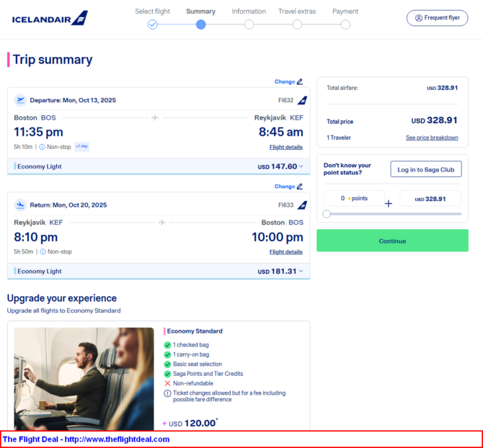Screen dimensions: 483x448
Task: Click the 1 carry-on bag checkmark icon
Action: pyautogui.click(x=167, y=354)
